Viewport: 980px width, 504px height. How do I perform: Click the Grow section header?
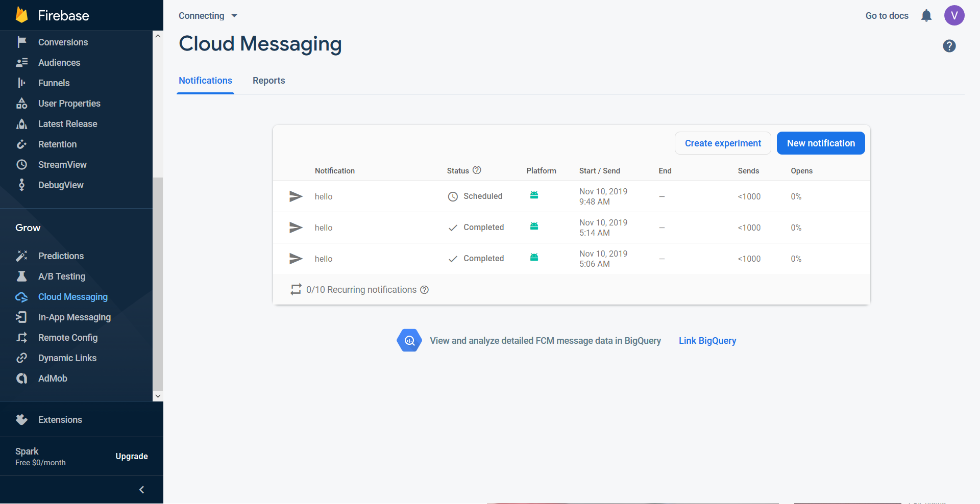click(28, 228)
